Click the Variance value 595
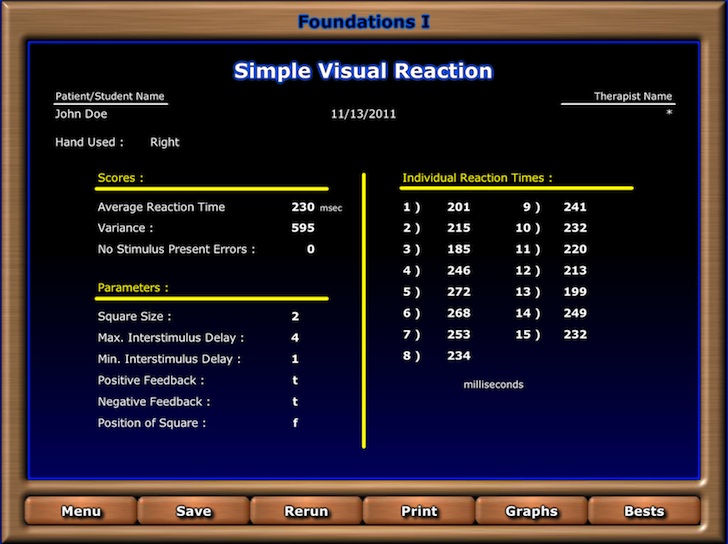Viewport: 728px width, 544px height. [x=303, y=228]
